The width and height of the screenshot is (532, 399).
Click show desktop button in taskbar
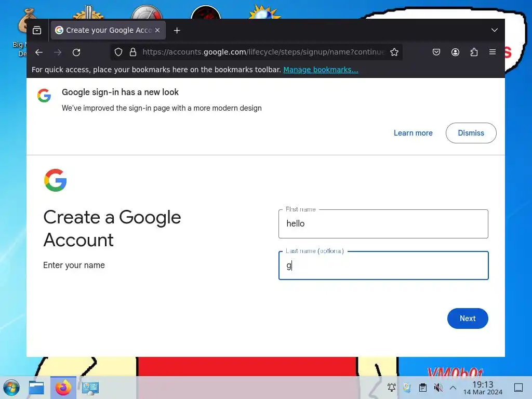pyautogui.click(x=518, y=387)
